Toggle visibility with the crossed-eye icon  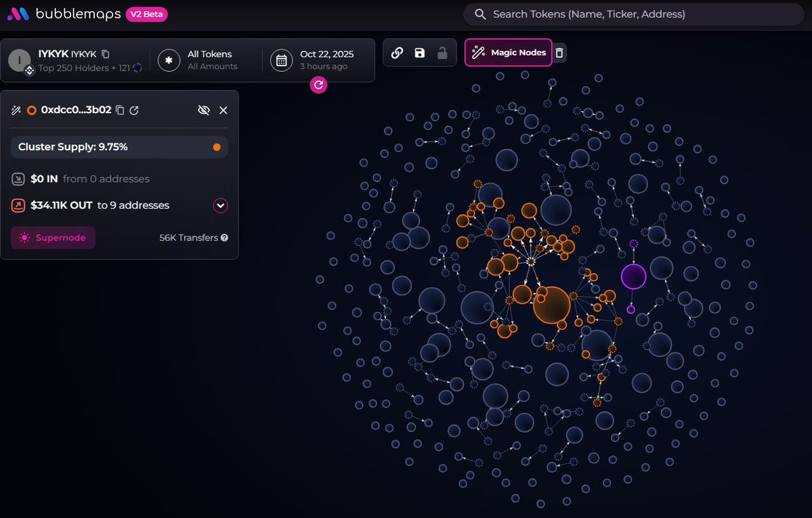click(x=203, y=110)
